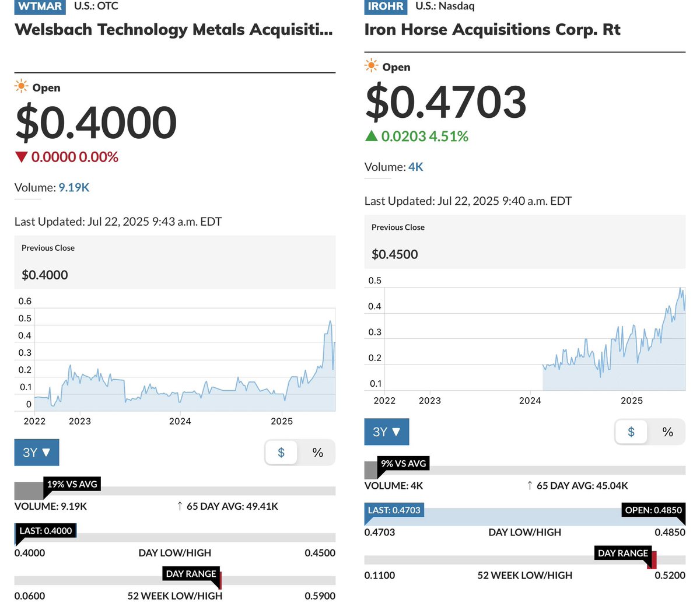The width and height of the screenshot is (700, 606).
Task: Click the LAST: 0.4000 range marker
Action: point(45,531)
